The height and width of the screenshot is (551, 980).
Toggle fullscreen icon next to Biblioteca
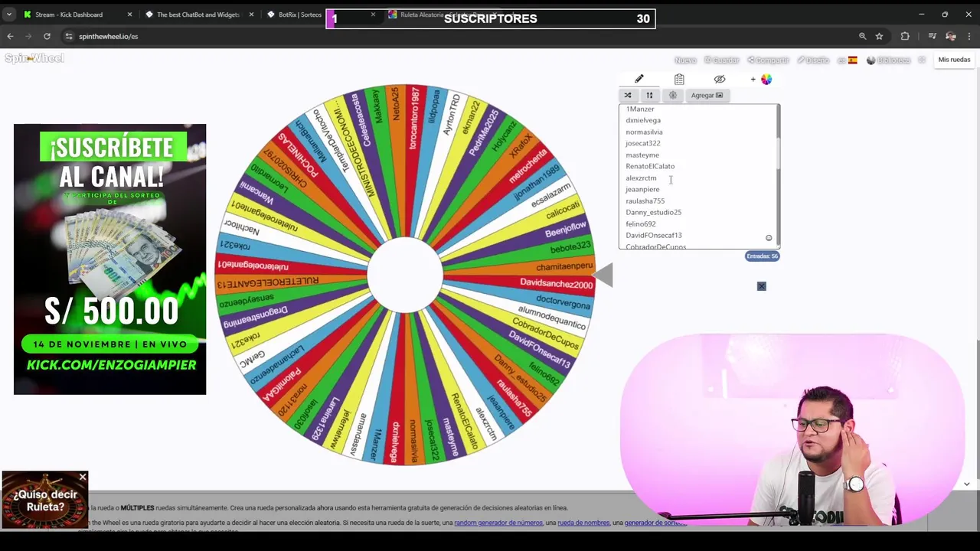coord(922,60)
